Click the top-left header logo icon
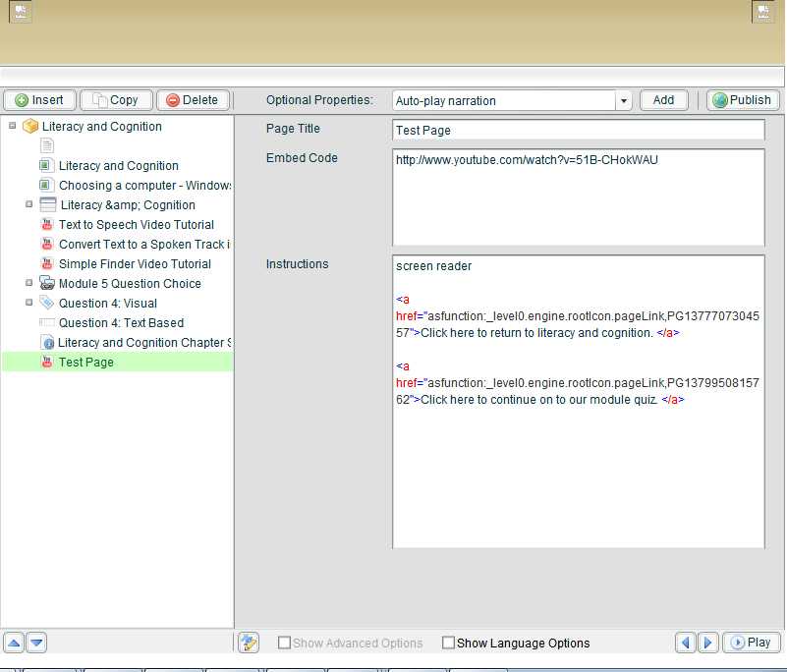 pyautogui.click(x=21, y=12)
